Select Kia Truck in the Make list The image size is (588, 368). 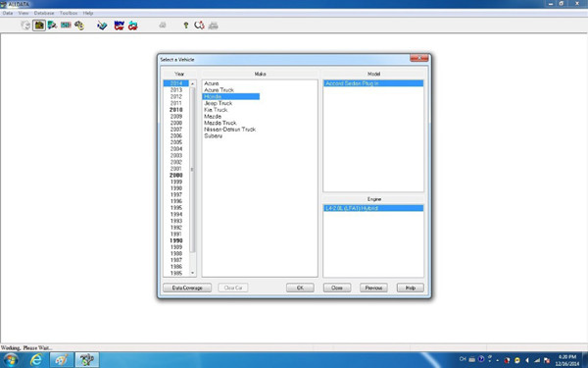(x=216, y=110)
